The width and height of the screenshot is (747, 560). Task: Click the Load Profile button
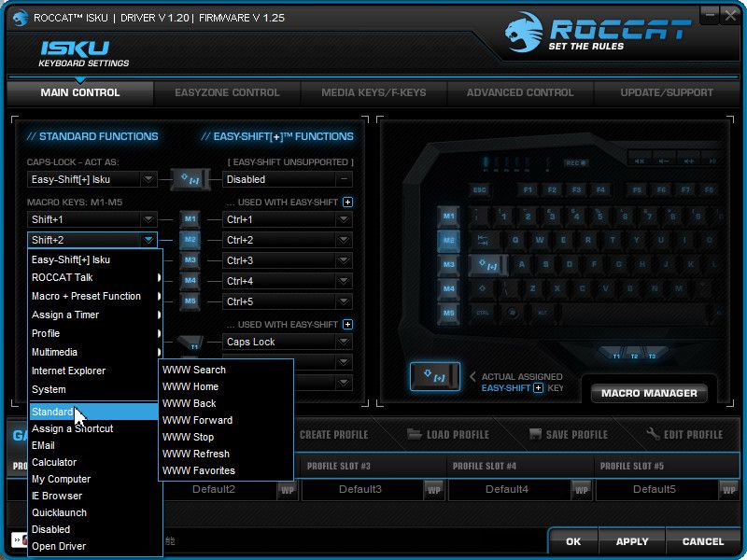[448, 435]
